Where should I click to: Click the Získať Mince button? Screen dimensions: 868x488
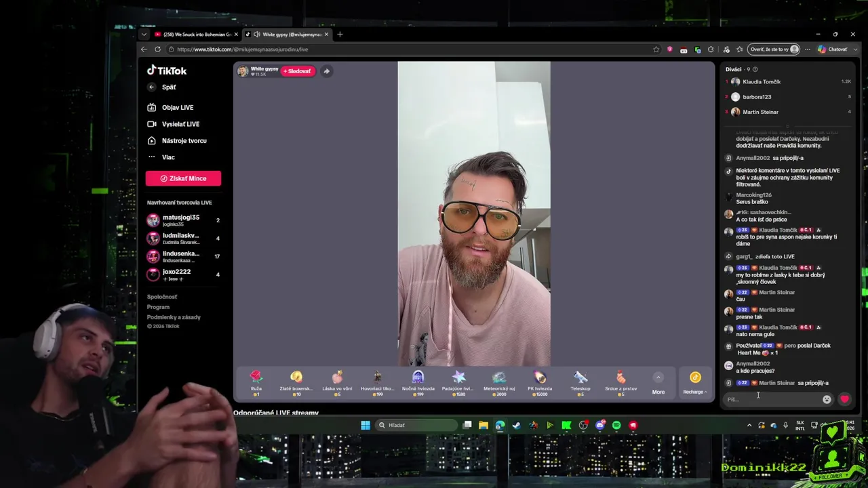tap(183, 178)
